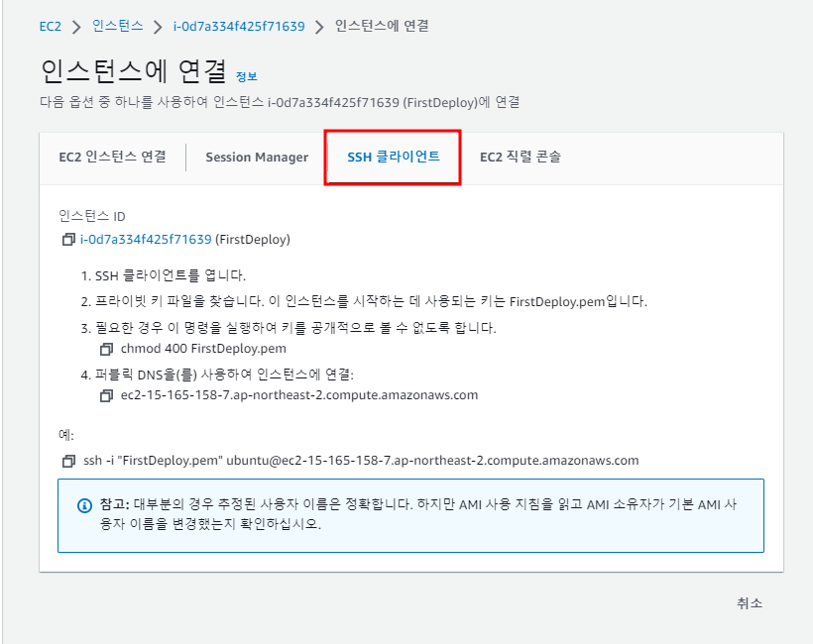
Task: Click the ec2-15-165-158-7 public DNS text
Action: [299, 395]
